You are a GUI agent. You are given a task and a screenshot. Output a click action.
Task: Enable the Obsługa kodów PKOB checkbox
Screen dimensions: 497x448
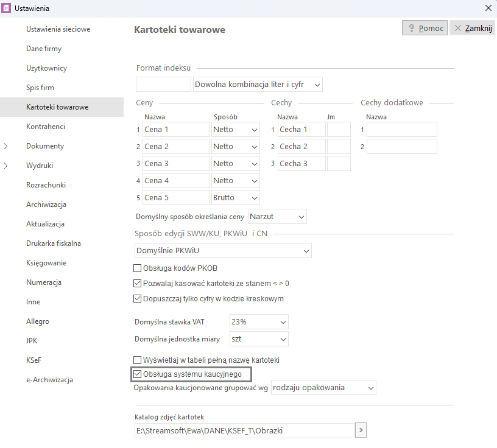coord(137,268)
